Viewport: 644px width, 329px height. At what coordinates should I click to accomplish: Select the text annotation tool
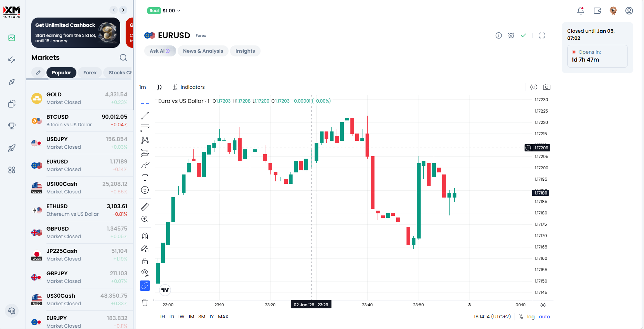pos(145,178)
